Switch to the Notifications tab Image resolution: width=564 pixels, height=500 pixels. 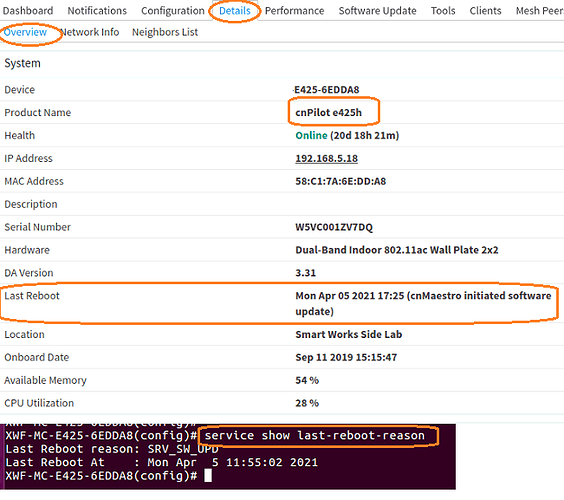coord(97,11)
